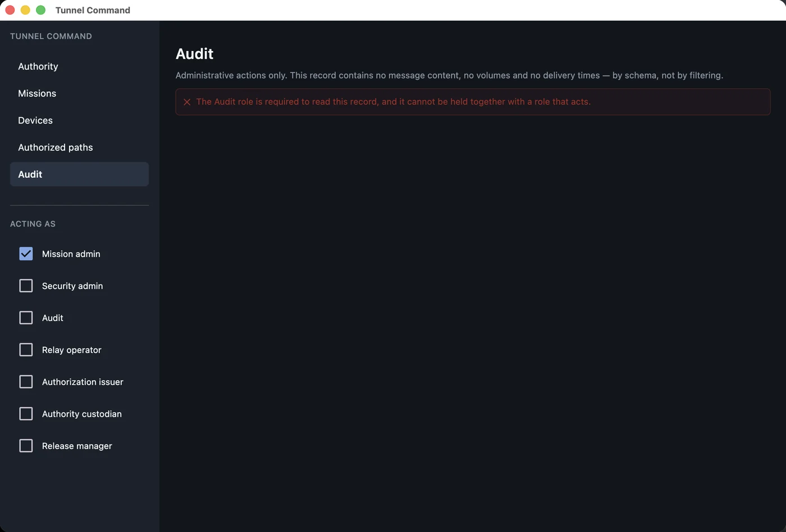
Task: Go to Missions in the sidebar
Action: (x=79, y=93)
